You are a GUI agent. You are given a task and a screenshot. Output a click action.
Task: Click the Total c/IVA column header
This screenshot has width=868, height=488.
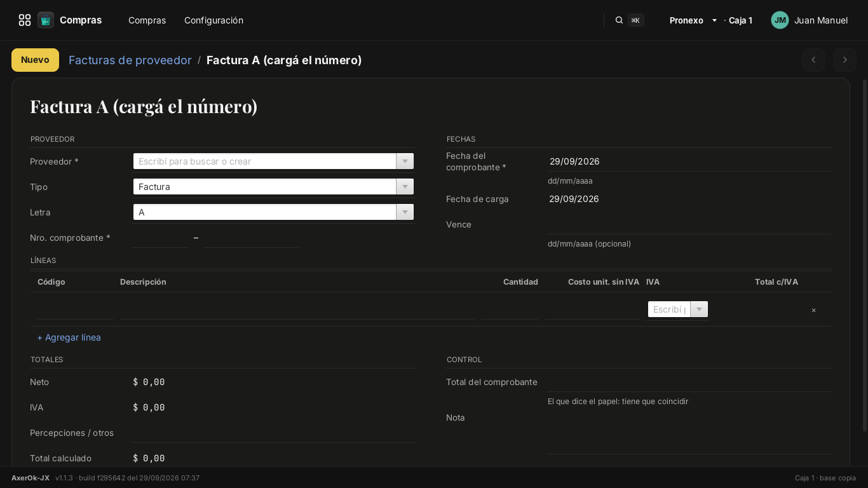click(776, 282)
